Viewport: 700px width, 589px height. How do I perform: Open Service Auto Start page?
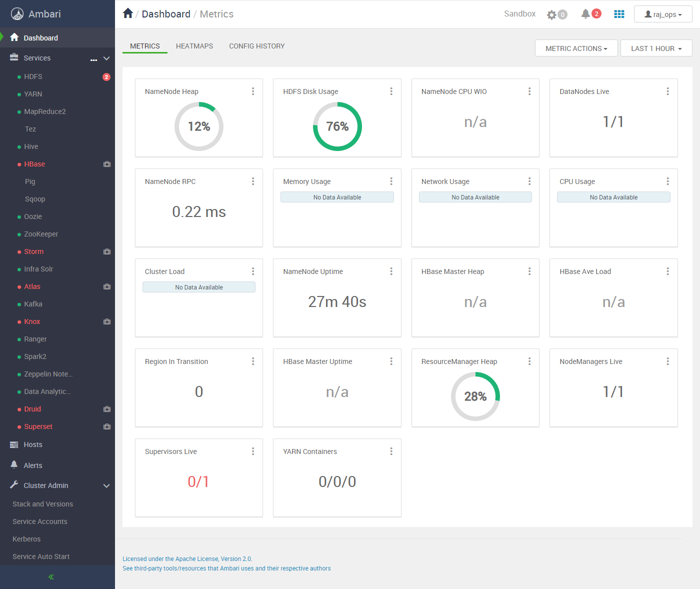click(x=41, y=556)
